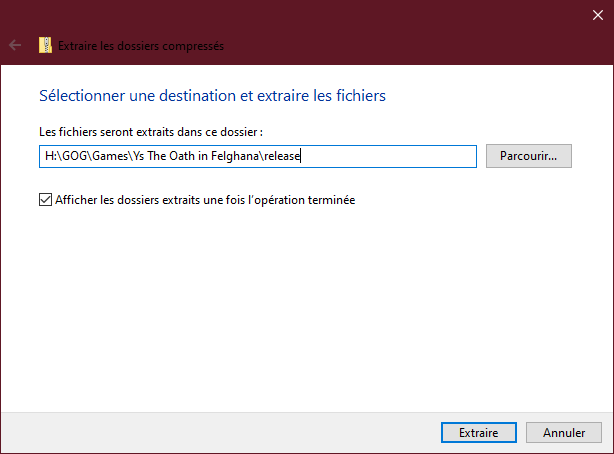The image size is (614, 454).
Task: Start extraction with the Extraire button
Action: [x=478, y=433]
